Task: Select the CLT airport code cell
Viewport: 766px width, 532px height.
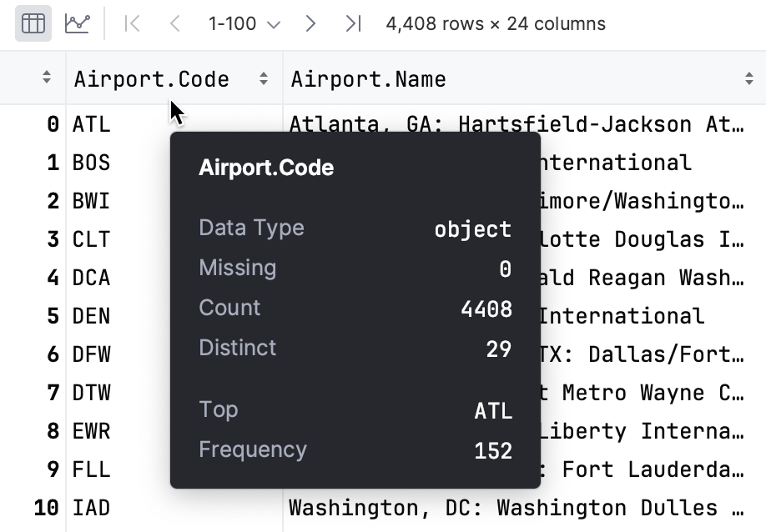Action: [x=91, y=239]
